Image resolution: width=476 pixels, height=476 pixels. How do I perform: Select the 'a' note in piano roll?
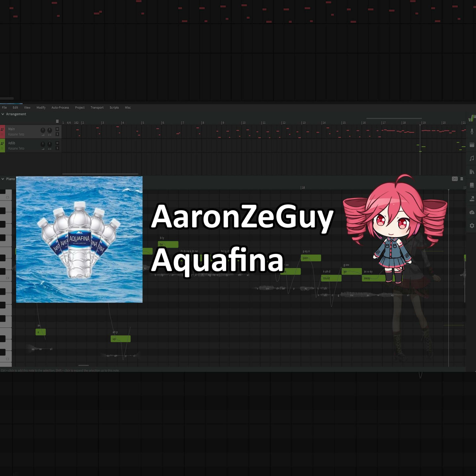41,332
